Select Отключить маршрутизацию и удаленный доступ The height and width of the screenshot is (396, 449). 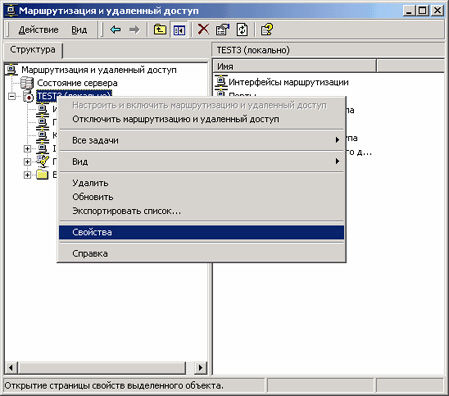pyautogui.click(x=176, y=119)
